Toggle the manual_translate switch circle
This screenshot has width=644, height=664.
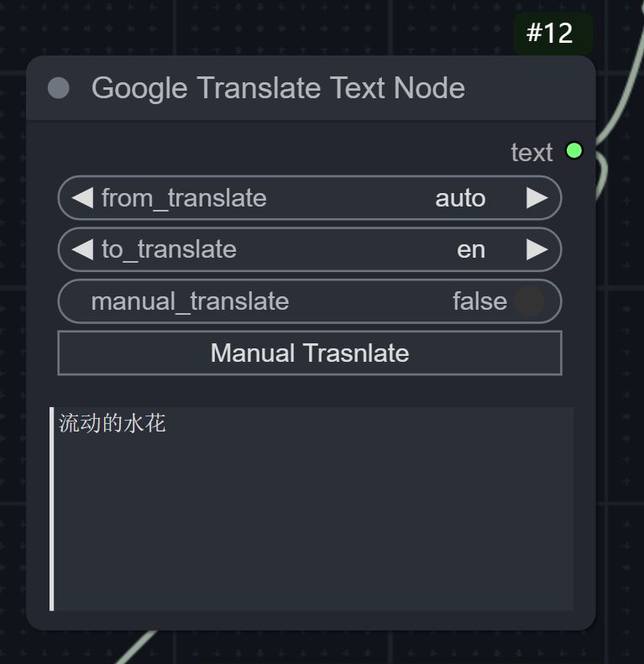(x=529, y=301)
